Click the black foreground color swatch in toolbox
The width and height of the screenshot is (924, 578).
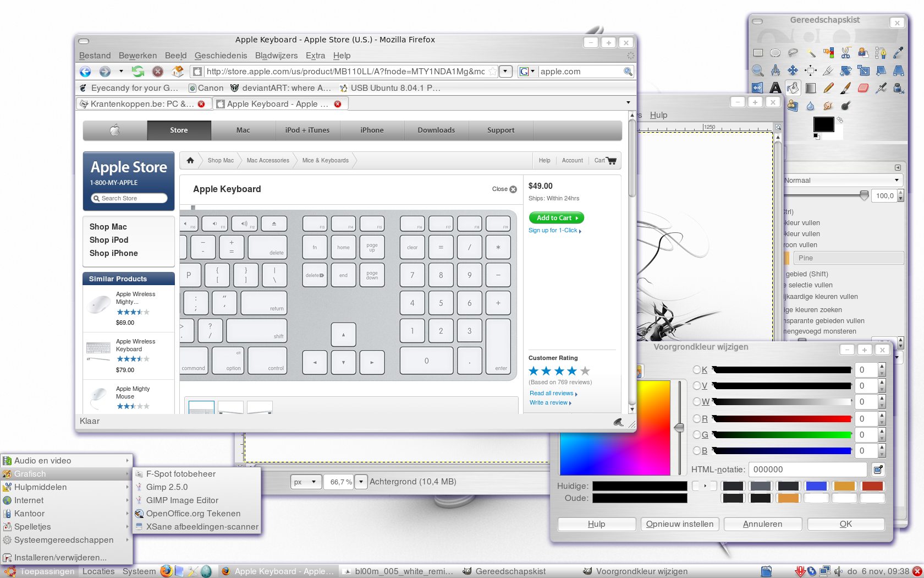coord(823,124)
